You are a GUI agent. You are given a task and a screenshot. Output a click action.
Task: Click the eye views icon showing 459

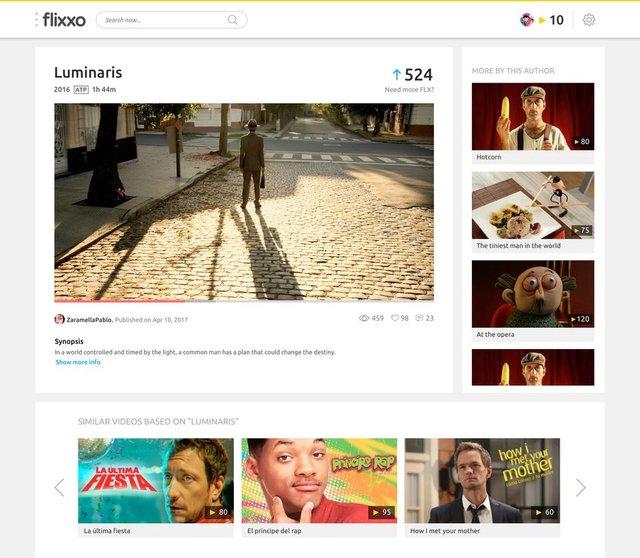[x=364, y=318]
